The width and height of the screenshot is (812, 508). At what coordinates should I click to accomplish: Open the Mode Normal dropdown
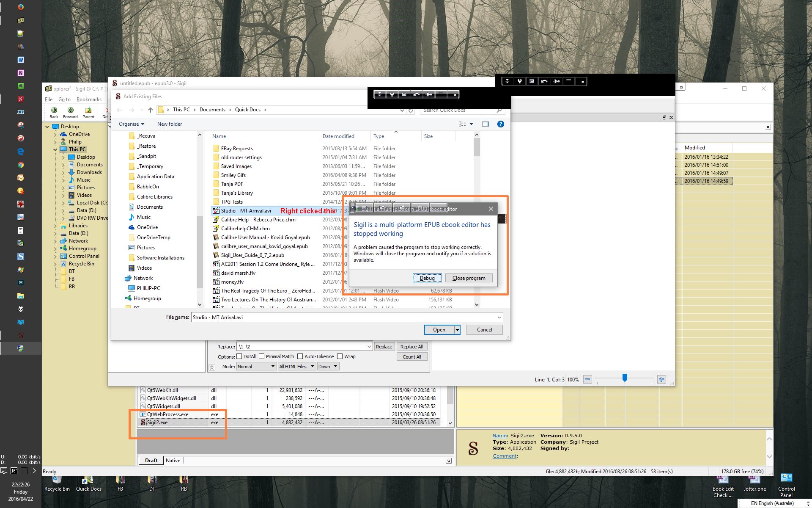(x=256, y=367)
